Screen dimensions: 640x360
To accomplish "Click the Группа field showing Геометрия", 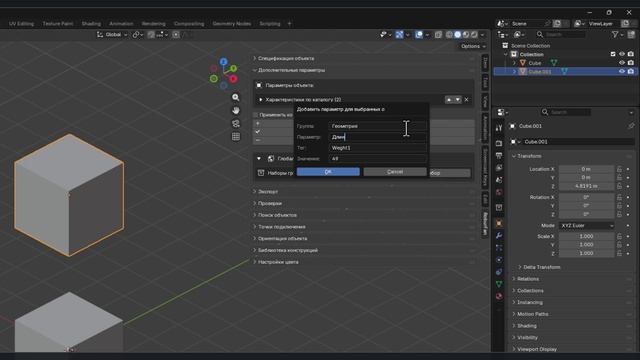I will [378, 126].
